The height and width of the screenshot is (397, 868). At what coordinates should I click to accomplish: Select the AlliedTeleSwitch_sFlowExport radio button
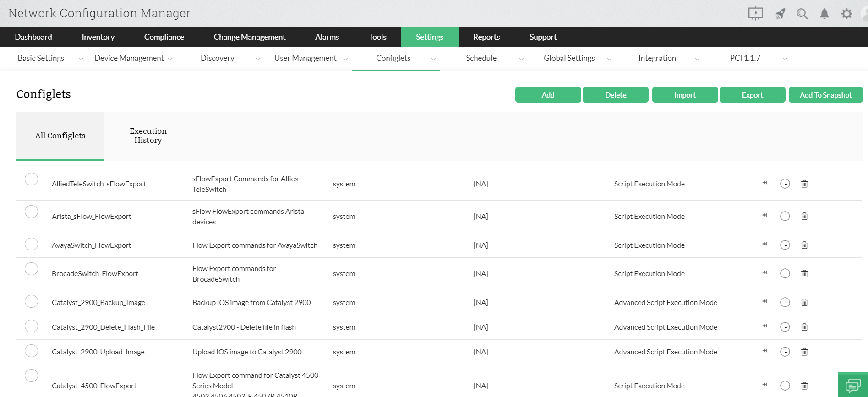[31, 179]
